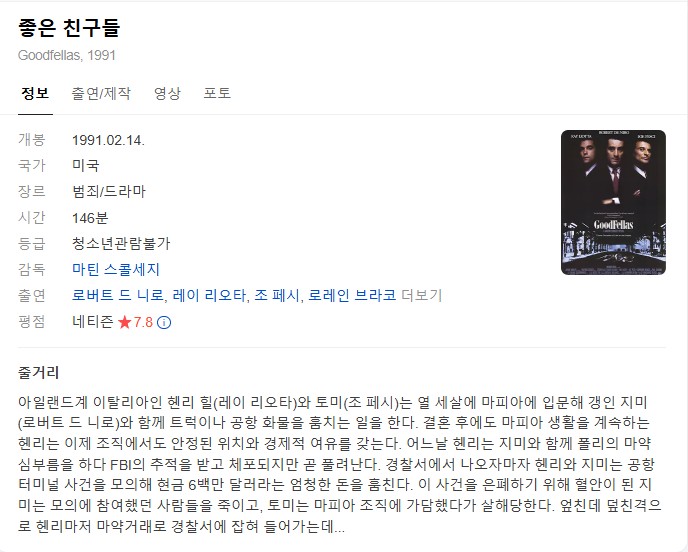Open the Goodfellas movie poster thumbnail
Screen dimensions: 688x552
tap(613, 202)
